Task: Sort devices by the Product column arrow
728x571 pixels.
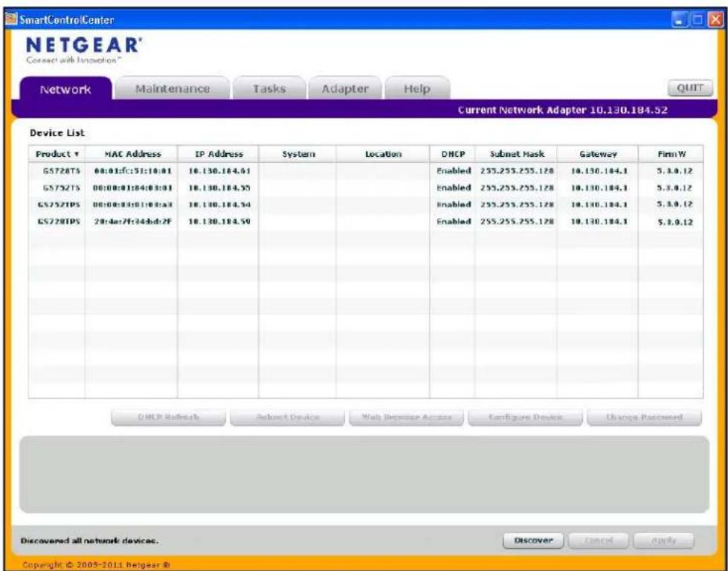Action: pyautogui.click(x=77, y=154)
